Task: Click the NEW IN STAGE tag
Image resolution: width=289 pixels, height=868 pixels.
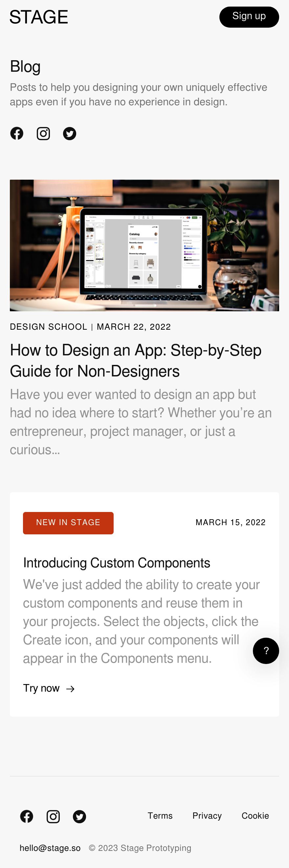Action: point(68,523)
